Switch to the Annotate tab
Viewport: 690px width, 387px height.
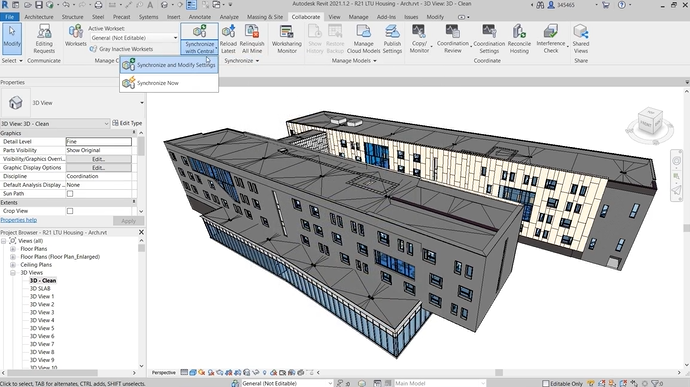[x=200, y=17]
